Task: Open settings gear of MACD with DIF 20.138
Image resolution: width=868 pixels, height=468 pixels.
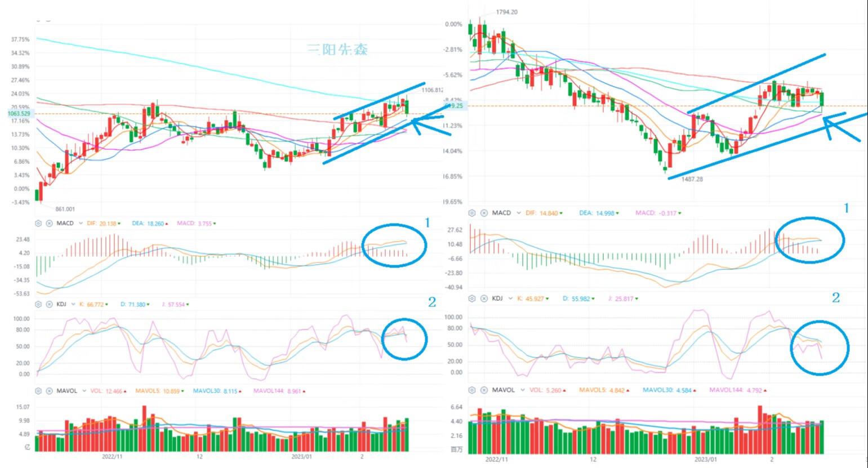Action: (38, 224)
